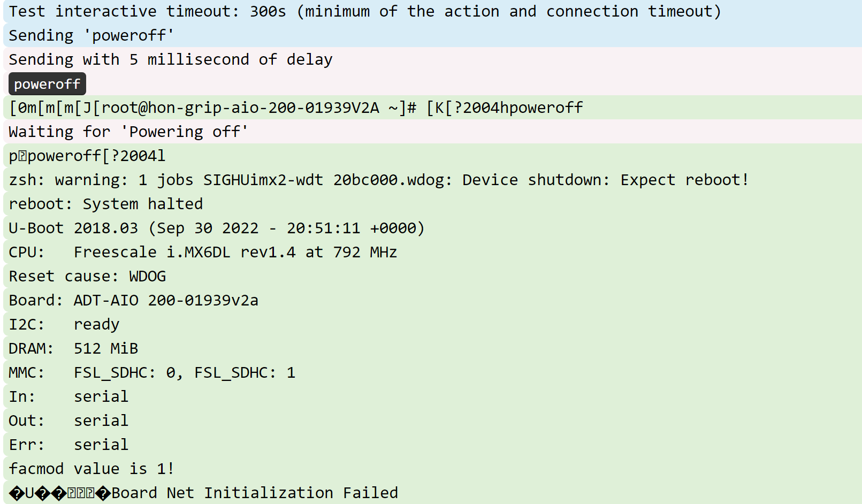Click the "Sending 'poweroff'" log line
This screenshot has height=504, width=862.
[432, 35]
